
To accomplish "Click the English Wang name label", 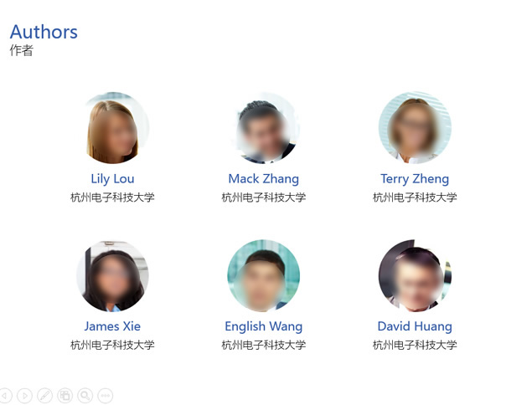I will click(x=264, y=326).
